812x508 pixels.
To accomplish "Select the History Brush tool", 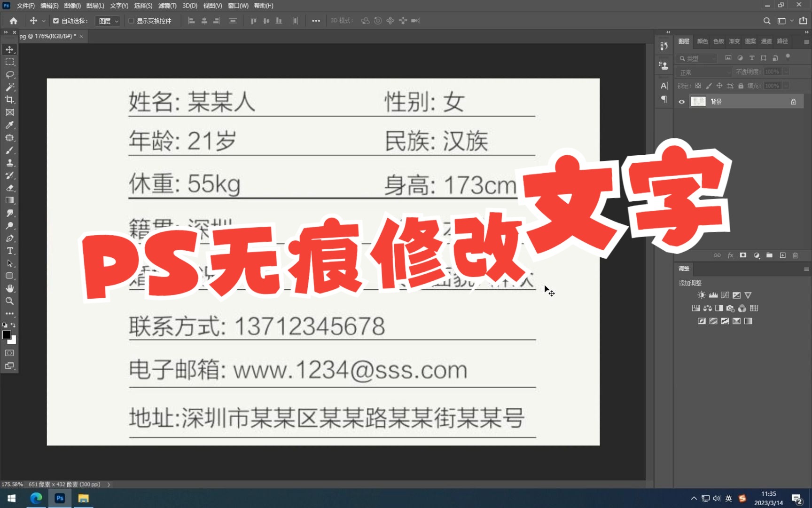I will (9, 175).
